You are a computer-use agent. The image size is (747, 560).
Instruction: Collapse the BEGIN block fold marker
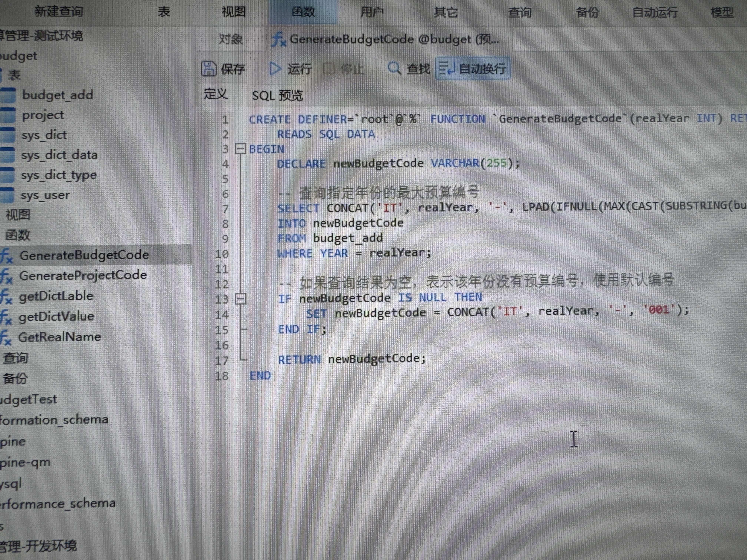pyautogui.click(x=240, y=149)
